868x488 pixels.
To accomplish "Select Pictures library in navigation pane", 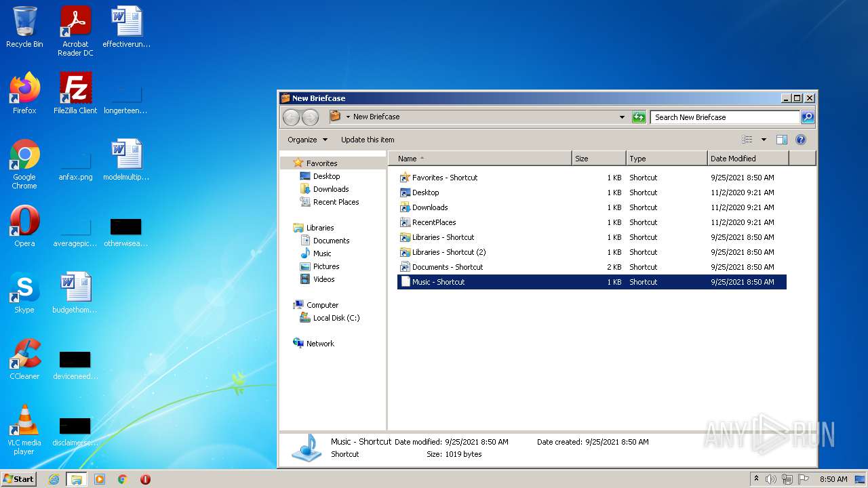I will point(326,266).
